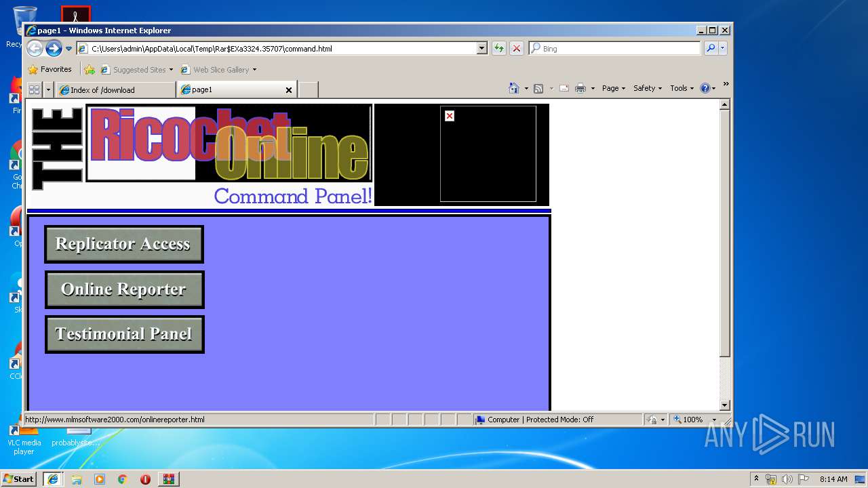Expand the address bar history dropdown

click(481, 49)
